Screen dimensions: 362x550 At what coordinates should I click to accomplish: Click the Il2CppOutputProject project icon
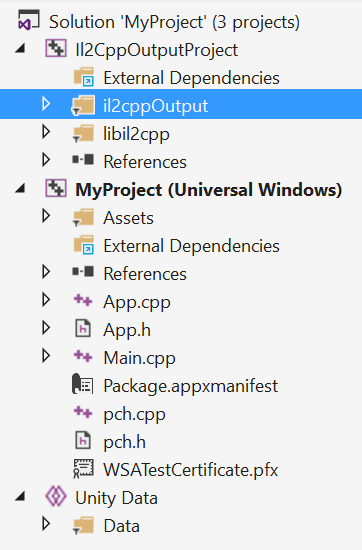[x=56, y=49]
